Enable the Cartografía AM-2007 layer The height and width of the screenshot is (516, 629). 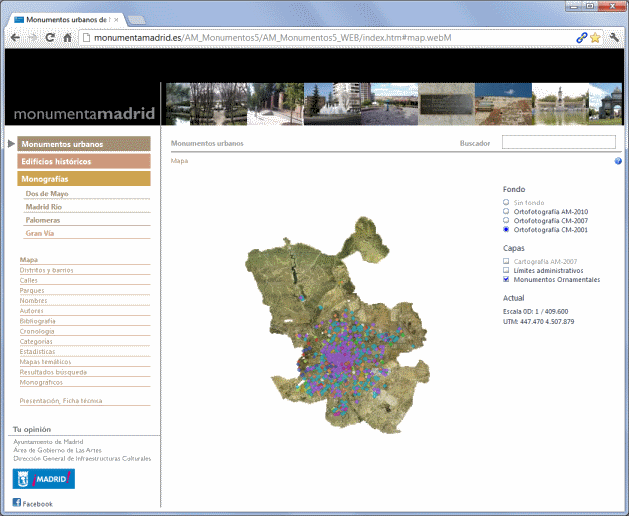tap(506, 261)
